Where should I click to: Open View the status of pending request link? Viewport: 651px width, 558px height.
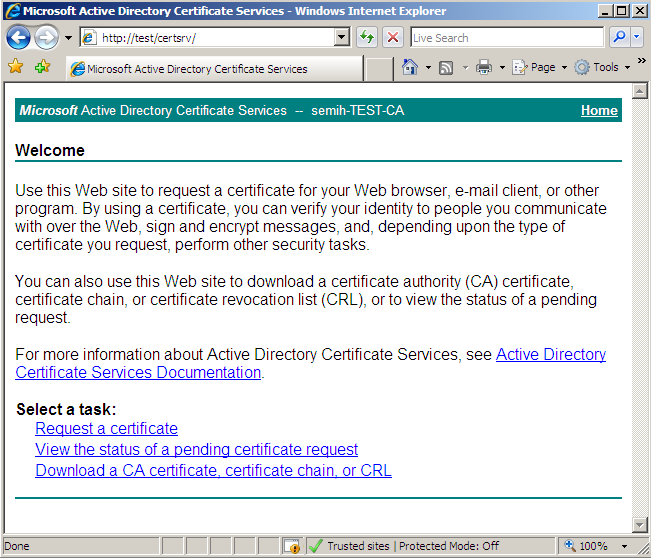click(x=196, y=449)
